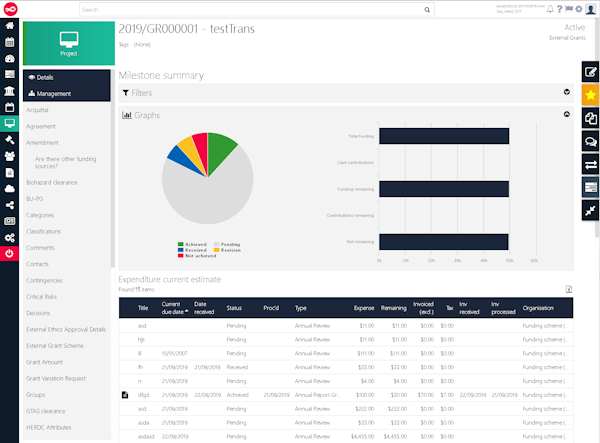
Task: Click the star favourite icon in right toolbar
Action: point(591,95)
